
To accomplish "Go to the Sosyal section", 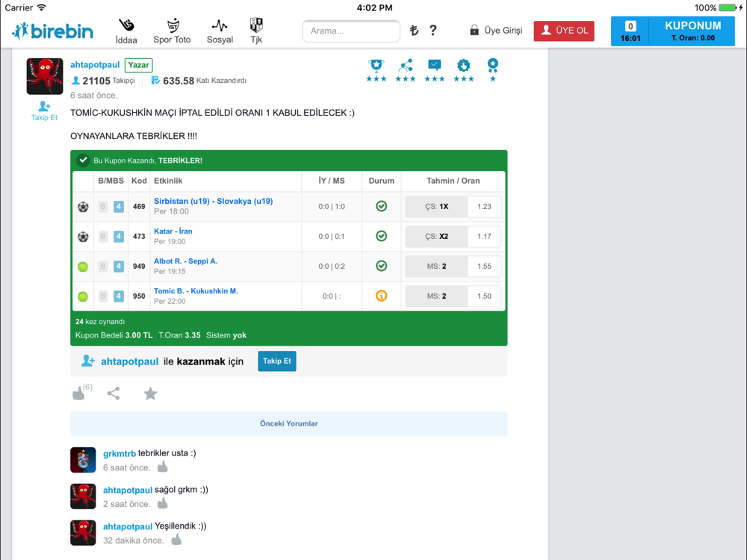I will (220, 31).
